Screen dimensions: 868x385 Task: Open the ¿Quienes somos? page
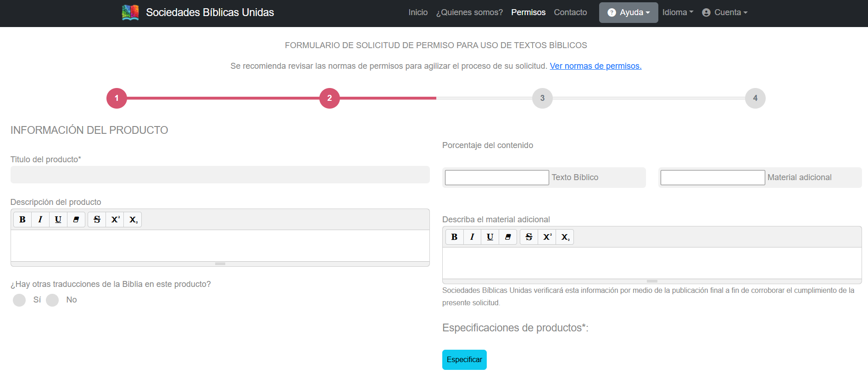coord(469,12)
